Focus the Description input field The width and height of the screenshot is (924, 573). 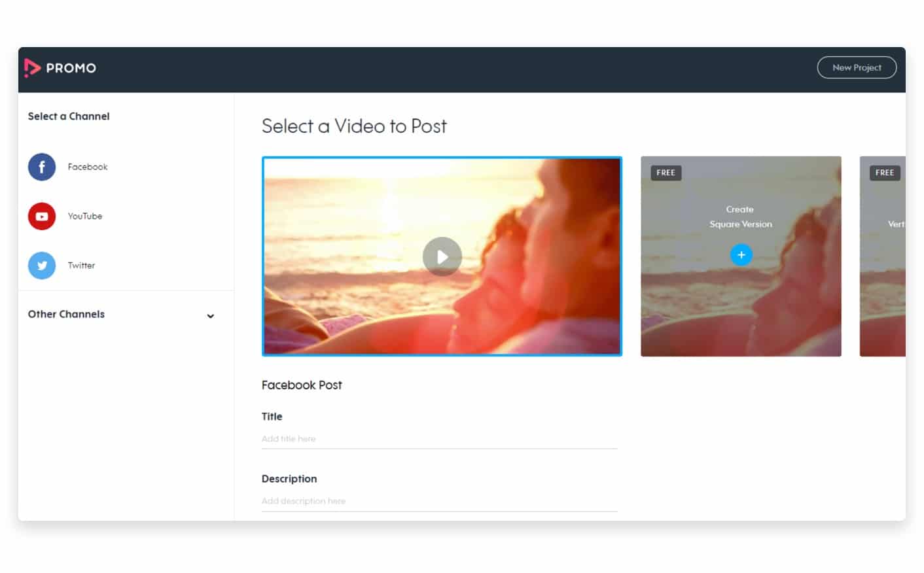tap(440, 501)
